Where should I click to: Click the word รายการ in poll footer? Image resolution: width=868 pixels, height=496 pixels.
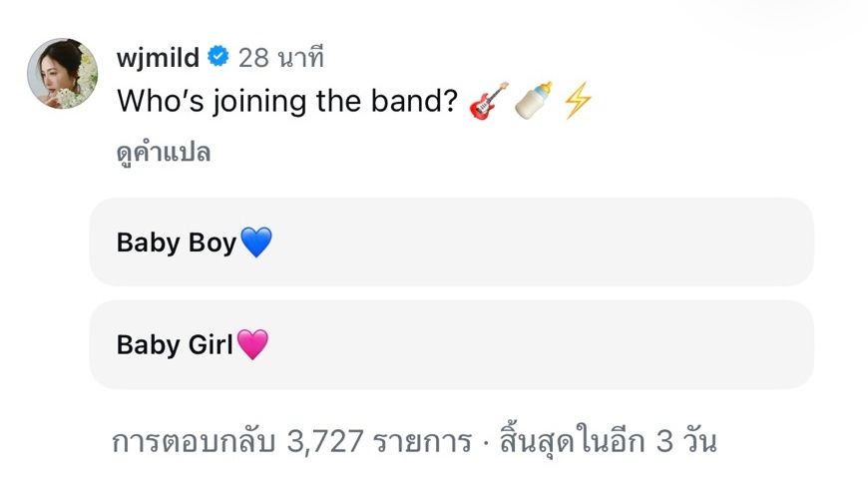pos(422,442)
